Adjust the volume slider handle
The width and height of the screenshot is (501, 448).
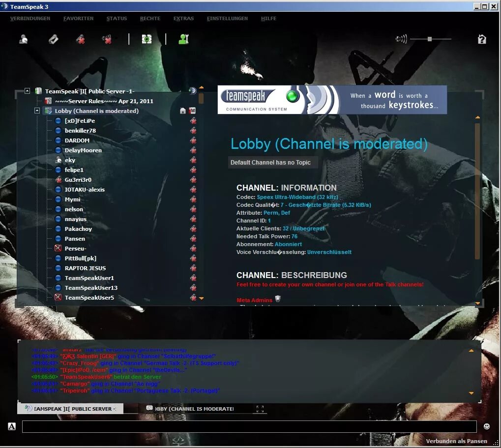point(430,39)
